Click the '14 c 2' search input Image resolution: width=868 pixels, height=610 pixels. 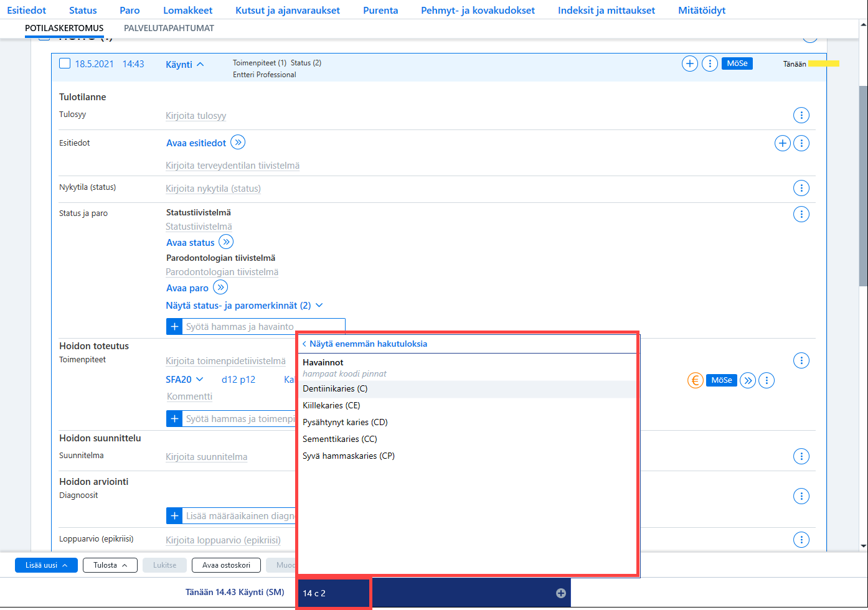(x=334, y=593)
